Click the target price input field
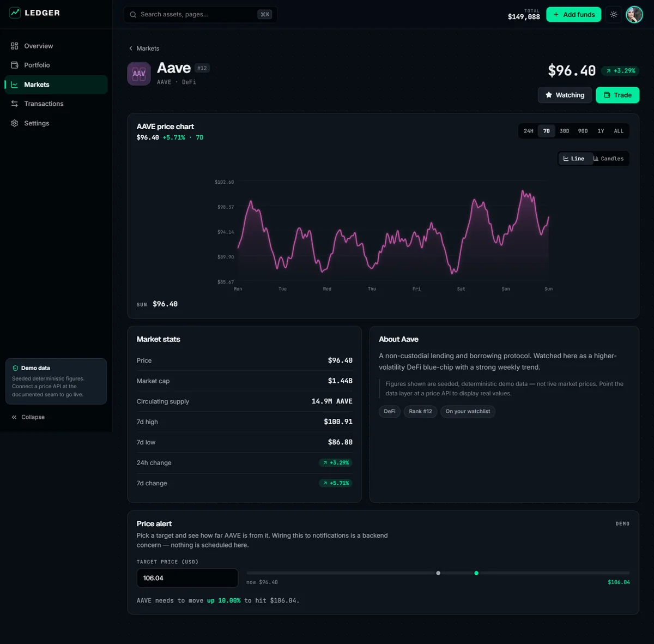This screenshot has height=644, width=654. [187, 578]
